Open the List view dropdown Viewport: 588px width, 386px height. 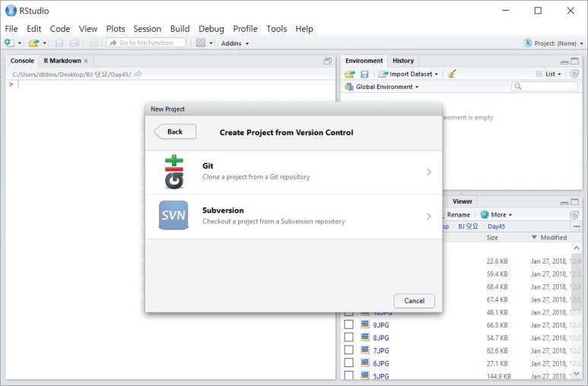pos(548,74)
